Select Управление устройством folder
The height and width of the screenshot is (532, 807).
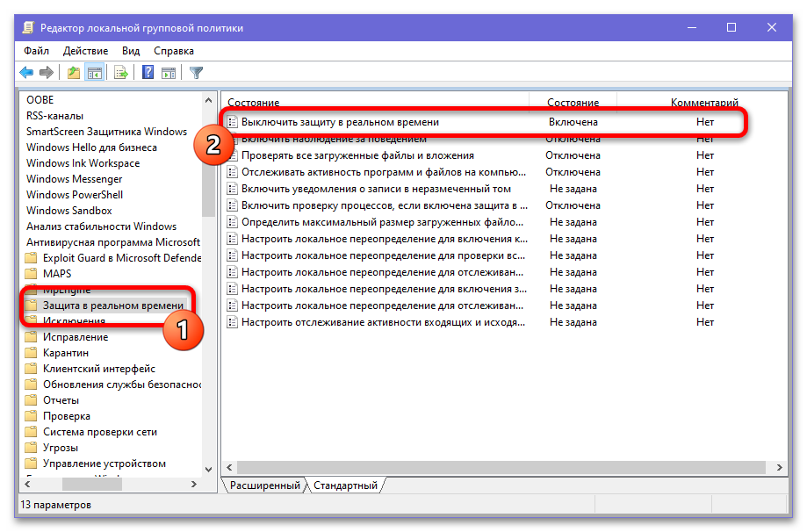104,464
